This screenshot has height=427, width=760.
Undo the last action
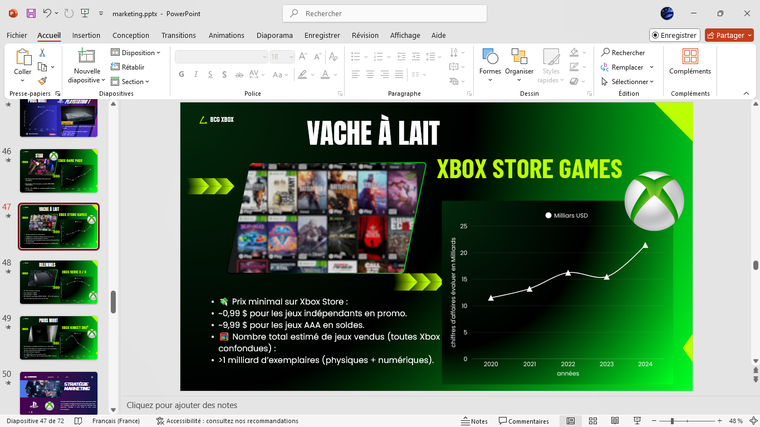tap(47, 14)
